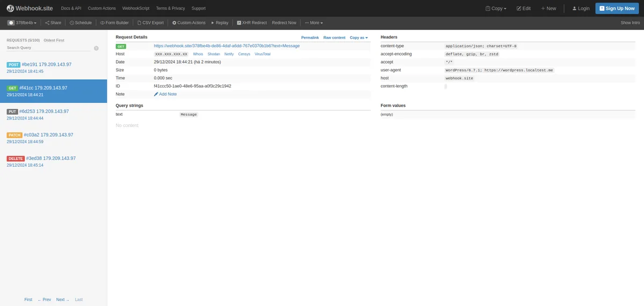Screen dimensions: 644x306
Task: Click New in the top bar
Action: point(548,9)
